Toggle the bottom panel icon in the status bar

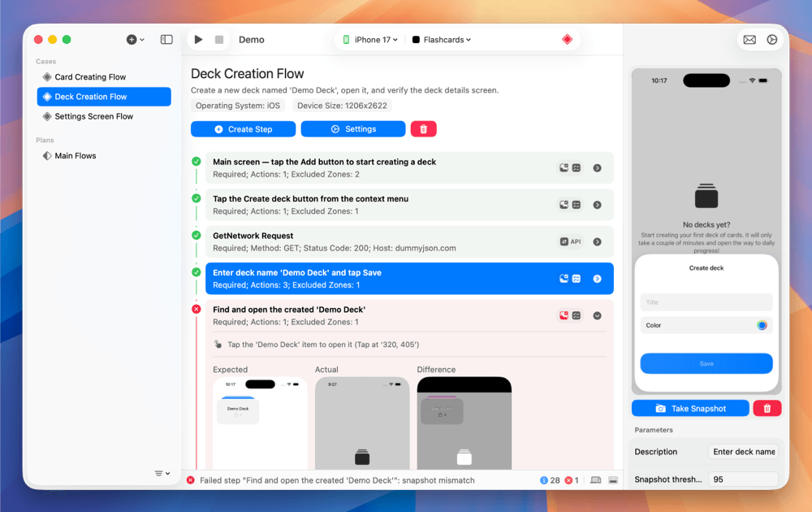tap(613, 480)
